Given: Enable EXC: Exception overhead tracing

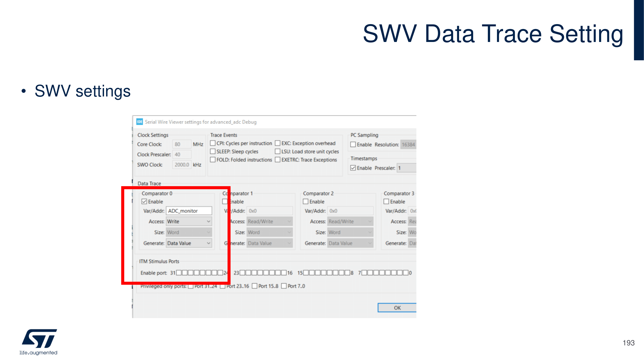Looking at the screenshot, I should (278, 143).
